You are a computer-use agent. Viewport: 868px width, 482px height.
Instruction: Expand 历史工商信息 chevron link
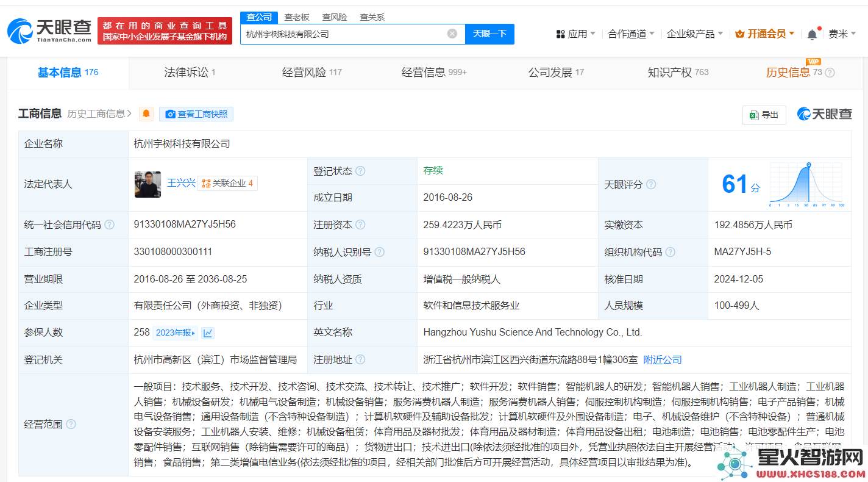coord(99,113)
